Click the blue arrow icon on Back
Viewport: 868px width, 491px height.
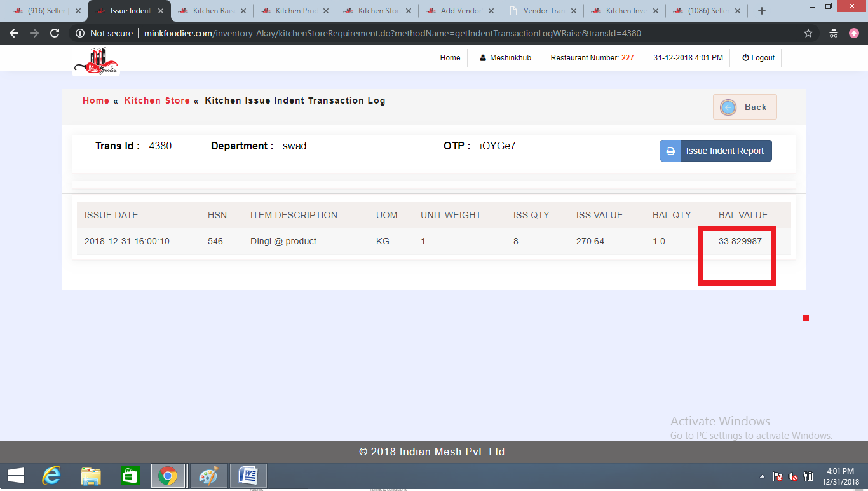tap(728, 107)
